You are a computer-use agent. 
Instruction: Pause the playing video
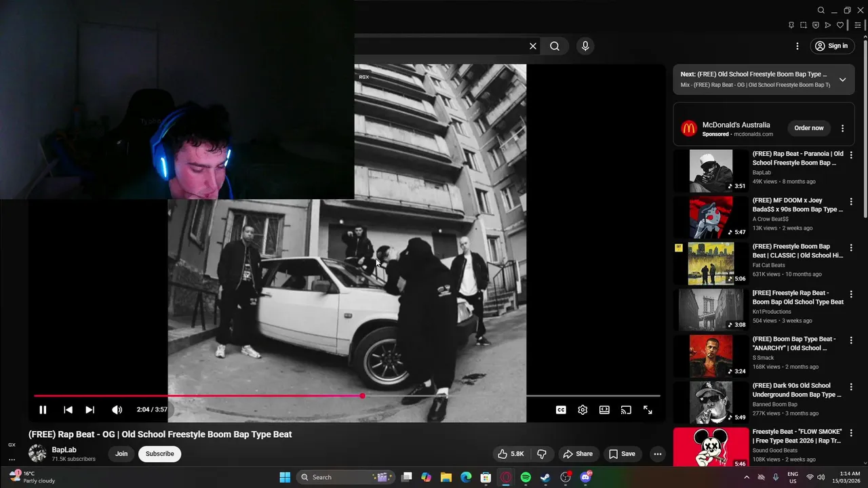pos(43,409)
